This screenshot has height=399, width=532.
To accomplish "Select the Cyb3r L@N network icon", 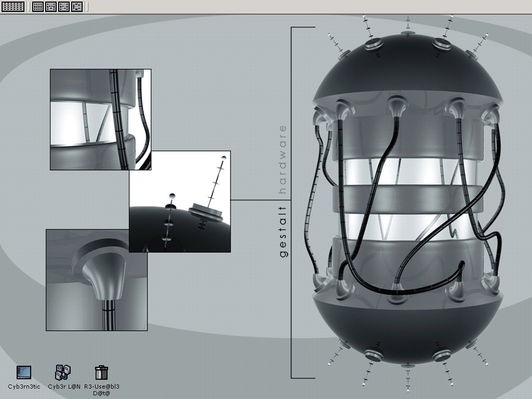I will [x=63, y=372].
